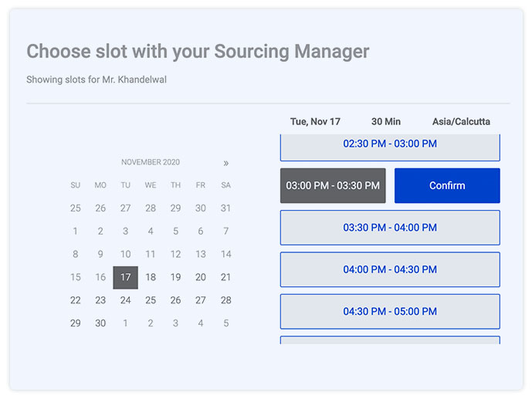This screenshot has width=532, height=399.
Task: Pick Sunday November 22
Action: (76, 300)
